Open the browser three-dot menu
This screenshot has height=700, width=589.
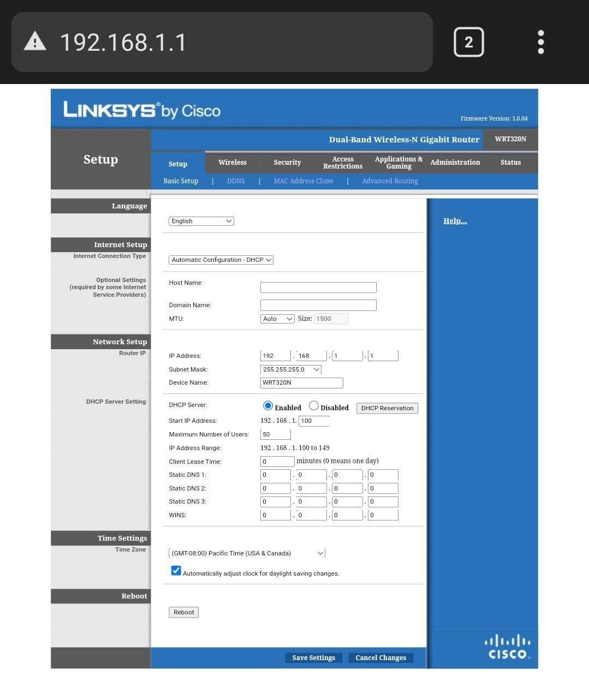(x=540, y=42)
